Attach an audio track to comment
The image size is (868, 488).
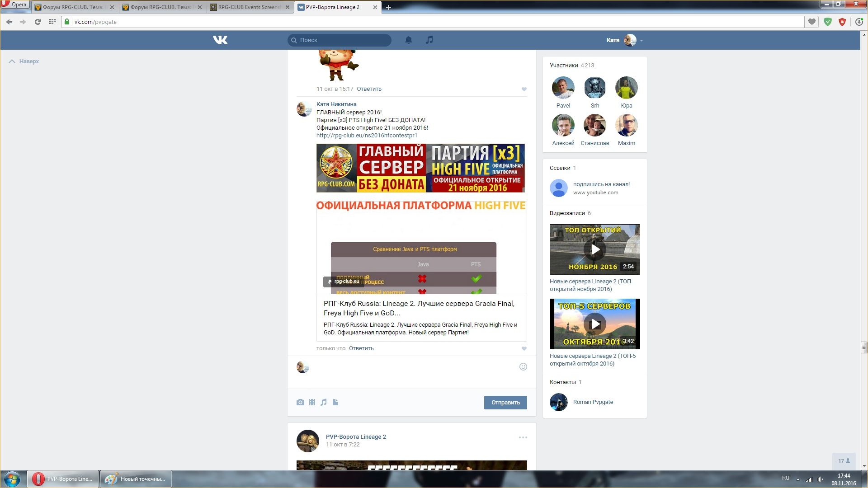(x=324, y=402)
